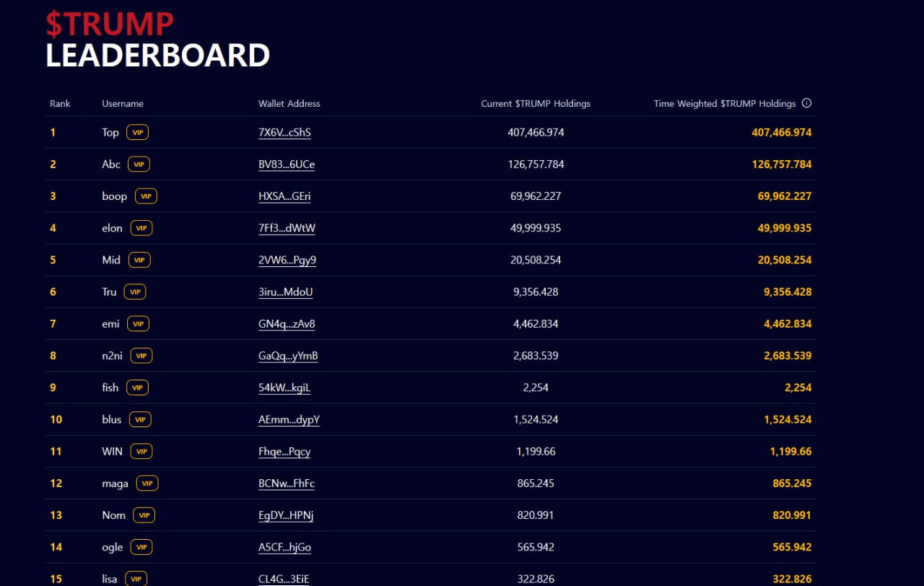Click wallet address 2VW6...Pgy9
The image size is (924, 586).
[287, 260]
